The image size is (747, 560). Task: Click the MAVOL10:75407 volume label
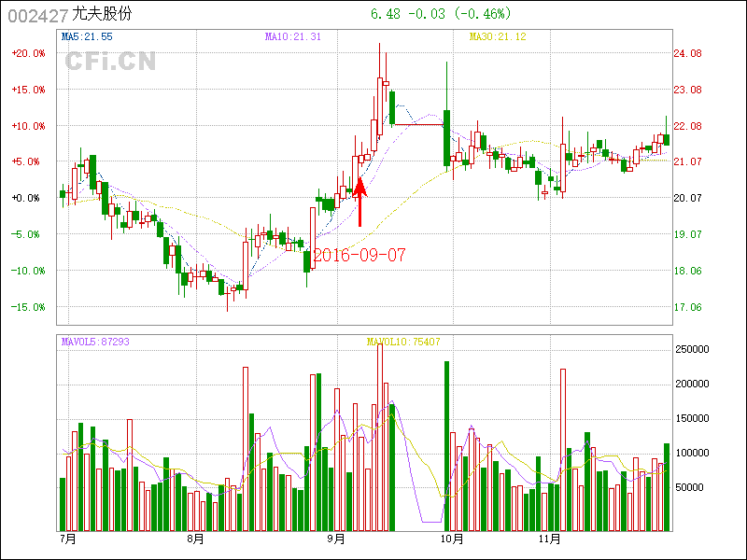coord(403,342)
